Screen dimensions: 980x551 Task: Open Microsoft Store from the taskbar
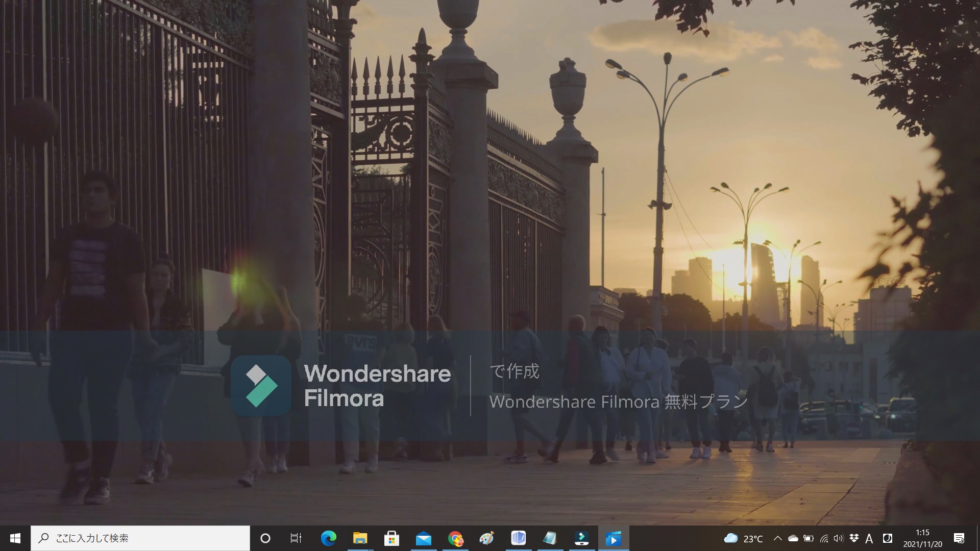pyautogui.click(x=391, y=538)
